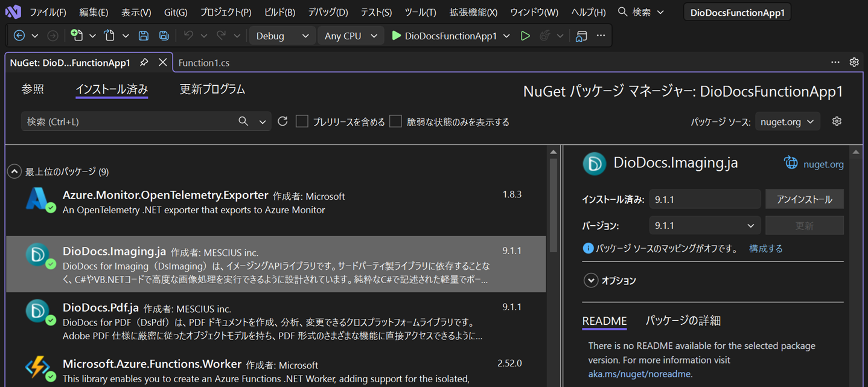Switch to the 参照 tab
This screenshot has height=387, width=868.
click(x=33, y=89)
